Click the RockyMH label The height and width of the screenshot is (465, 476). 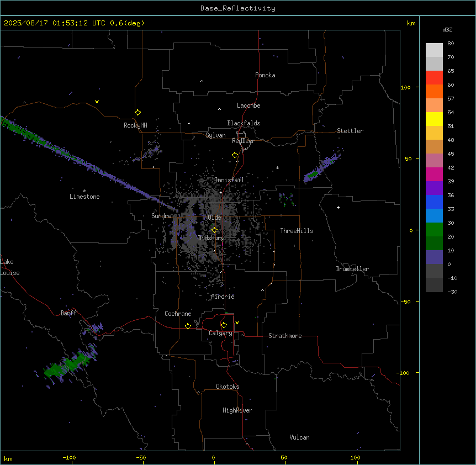[135, 125]
